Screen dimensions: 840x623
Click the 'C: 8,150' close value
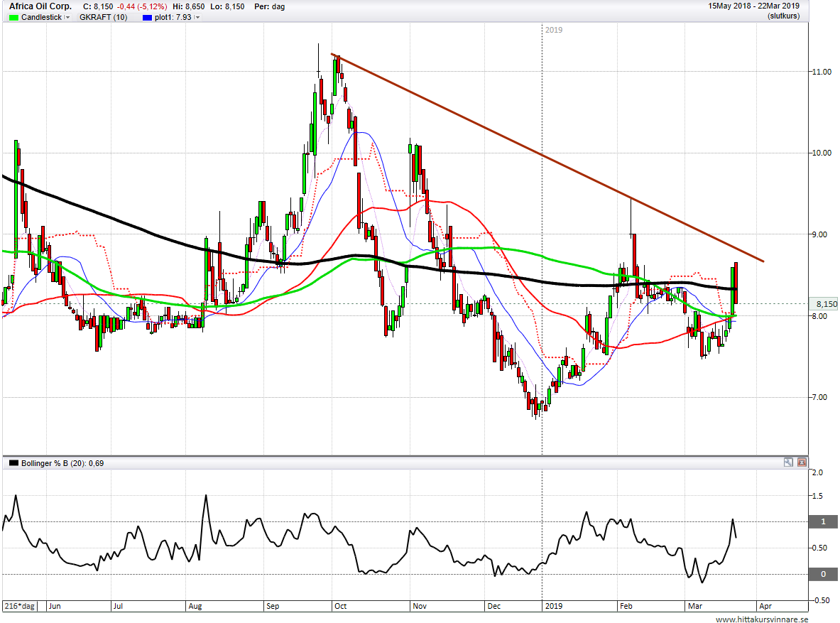98,6
